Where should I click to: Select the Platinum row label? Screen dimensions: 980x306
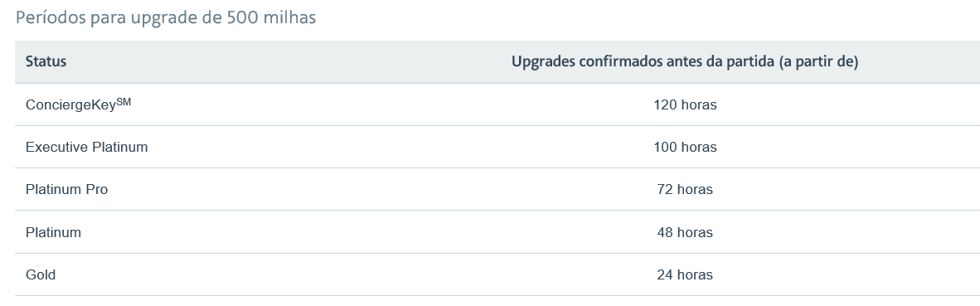click(x=53, y=232)
